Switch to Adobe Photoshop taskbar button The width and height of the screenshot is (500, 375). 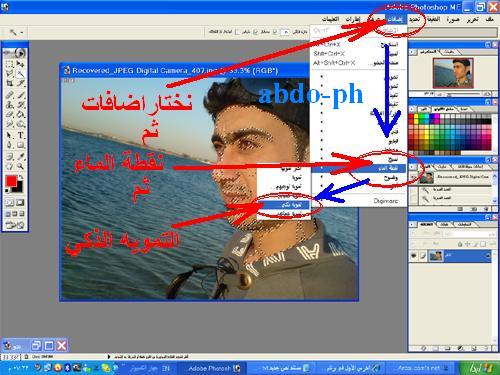[x=211, y=368]
